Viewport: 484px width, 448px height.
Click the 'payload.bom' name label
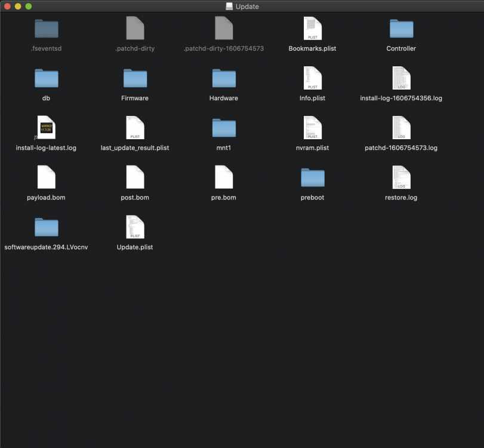point(46,198)
